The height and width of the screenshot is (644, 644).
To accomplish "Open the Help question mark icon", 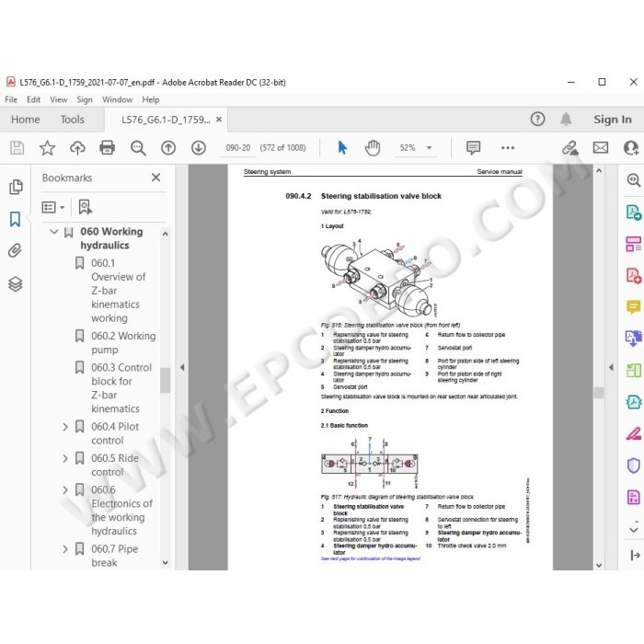I will point(537,119).
